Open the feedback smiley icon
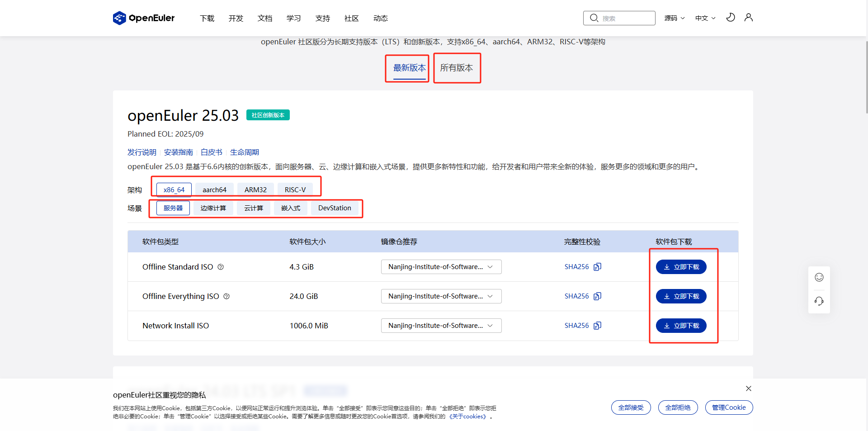The height and width of the screenshot is (431, 868). click(819, 277)
